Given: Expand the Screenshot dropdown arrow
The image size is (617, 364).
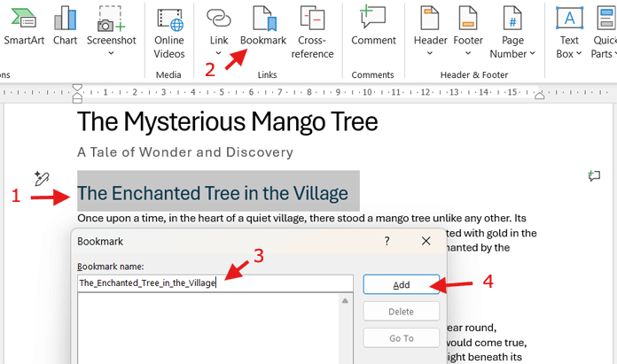Looking at the screenshot, I should point(111,53).
